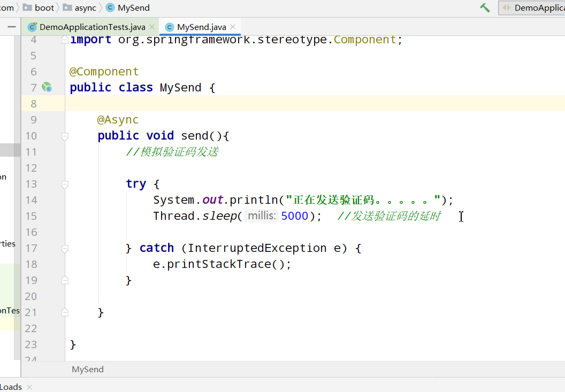
Task: Click the @Async annotation on line 9
Action: click(x=118, y=120)
